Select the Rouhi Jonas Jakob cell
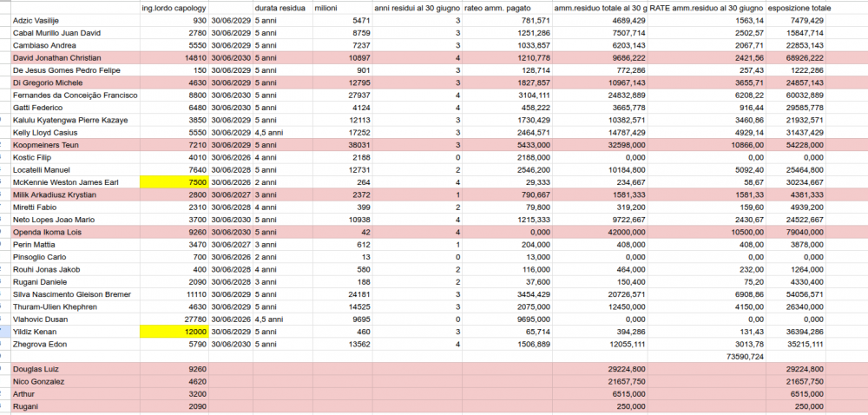The width and height of the screenshot is (868, 415). tap(76, 269)
